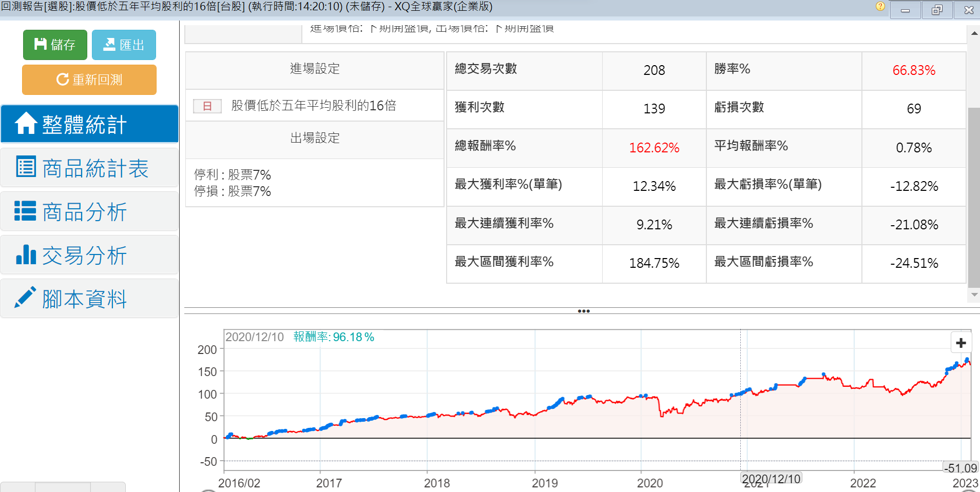This screenshot has width=980, height=492.
Task: Click the 勝率% value 66.83%
Action: tap(914, 70)
